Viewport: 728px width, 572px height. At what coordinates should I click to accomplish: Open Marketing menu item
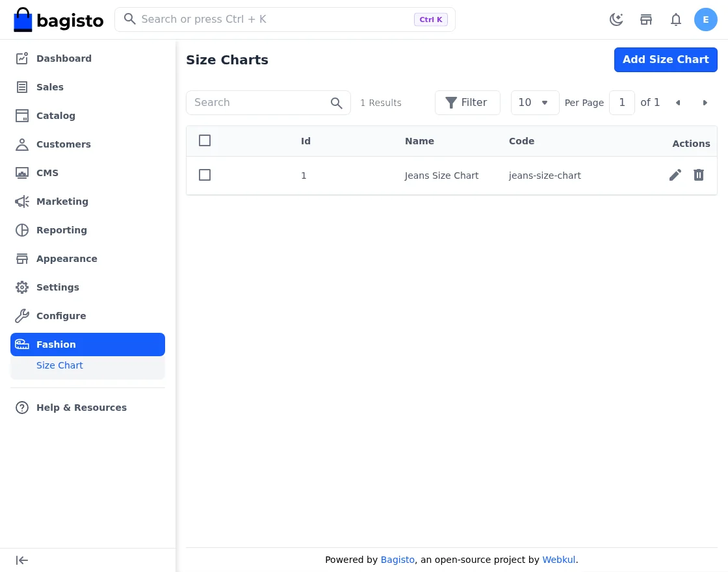click(88, 201)
